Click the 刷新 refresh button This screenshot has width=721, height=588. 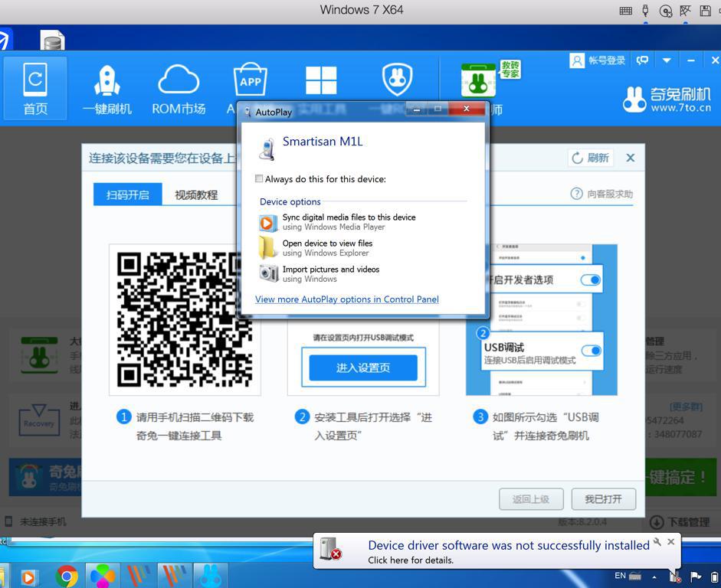tap(591, 158)
